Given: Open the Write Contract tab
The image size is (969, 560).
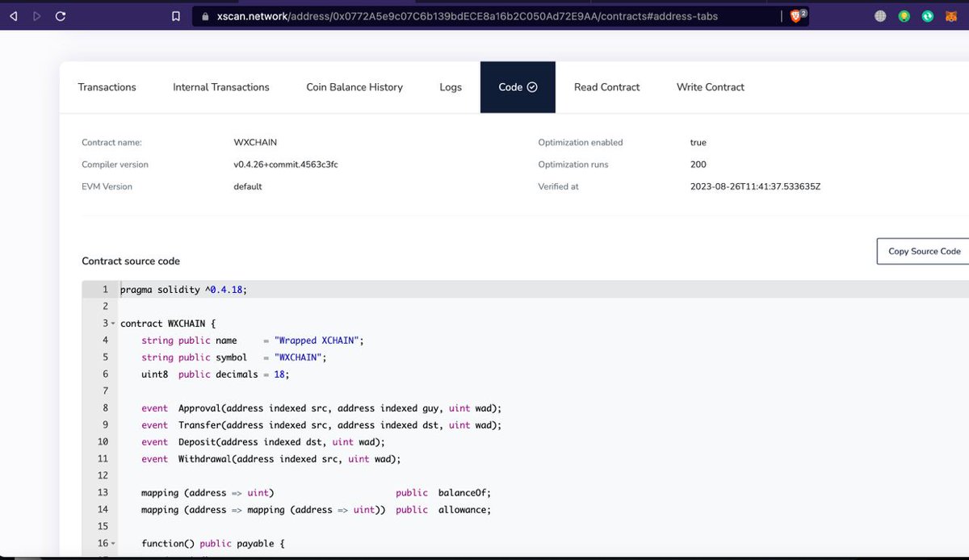Looking at the screenshot, I should [x=711, y=87].
